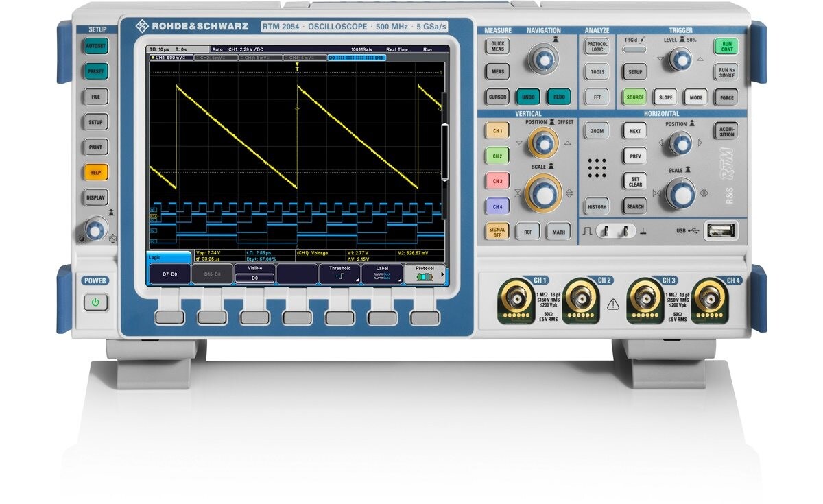The height and width of the screenshot is (504, 823).
Task: Click the vertical POSITION OFFSET knob
Action: click(544, 143)
